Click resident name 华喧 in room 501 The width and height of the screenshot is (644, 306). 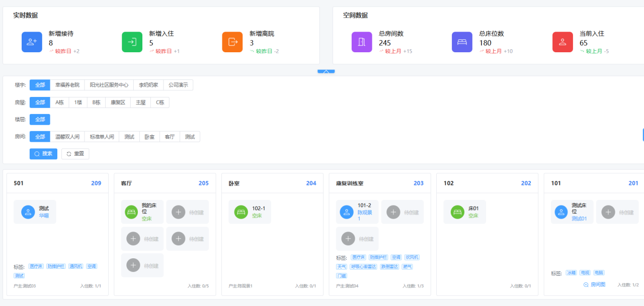pos(44,216)
